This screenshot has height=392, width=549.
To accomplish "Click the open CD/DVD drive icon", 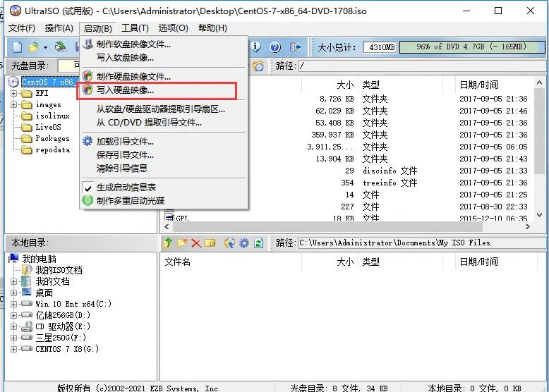I will pyautogui.click(x=61, y=47).
